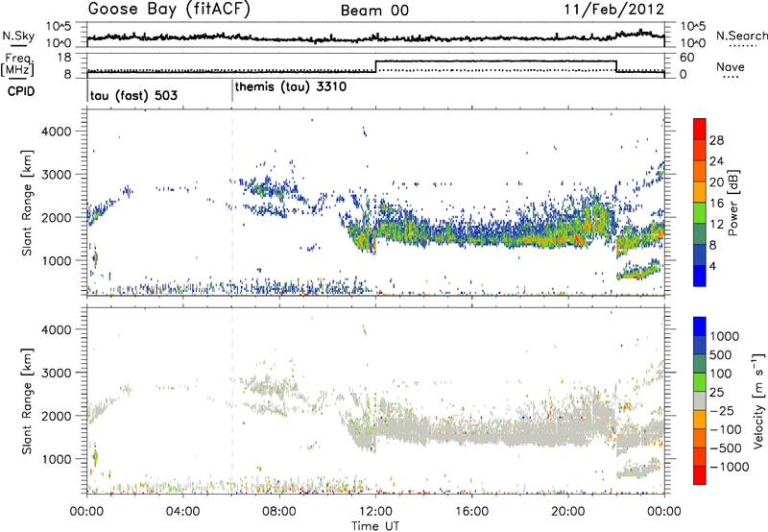
Task: Click the "Nave" legend label
Action: (730, 66)
